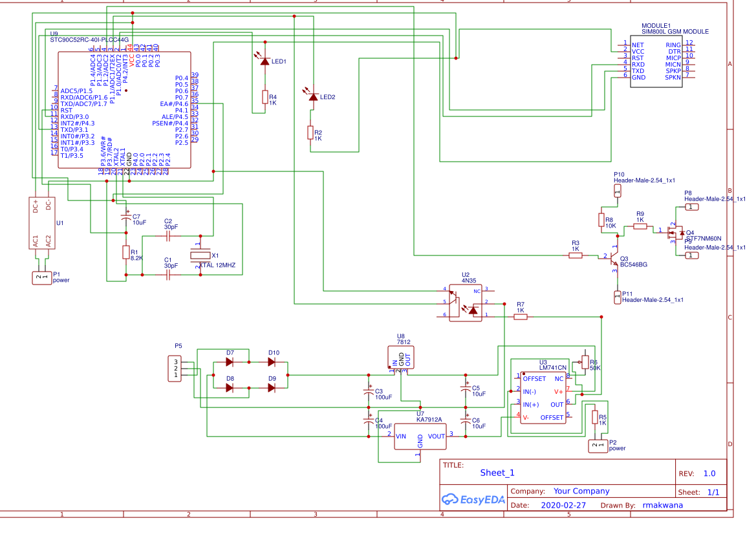Screen dimensions: 756x538
Task: Select the U2 4N35 optocoupler
Action: pyautogui.click(x=466, y=303)
